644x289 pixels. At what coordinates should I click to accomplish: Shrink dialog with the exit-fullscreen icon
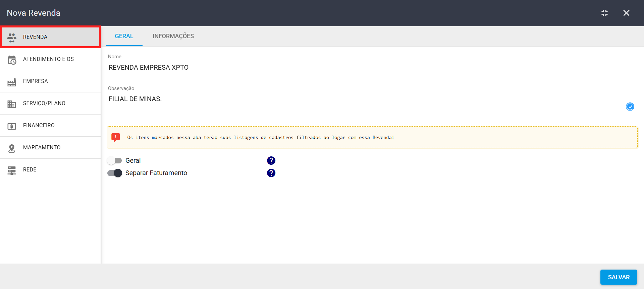click(604, 13)
